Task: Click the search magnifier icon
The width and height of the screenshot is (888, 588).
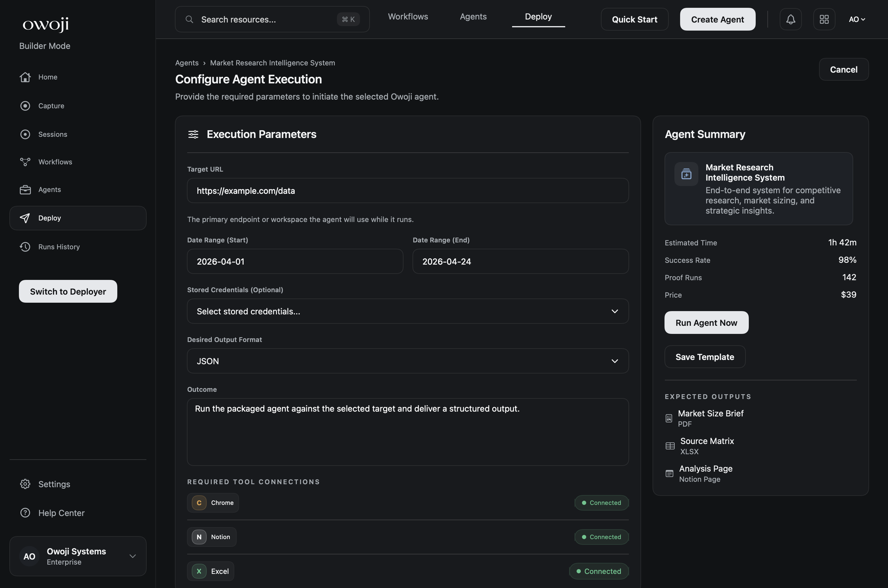Action: tap(190, 19)
